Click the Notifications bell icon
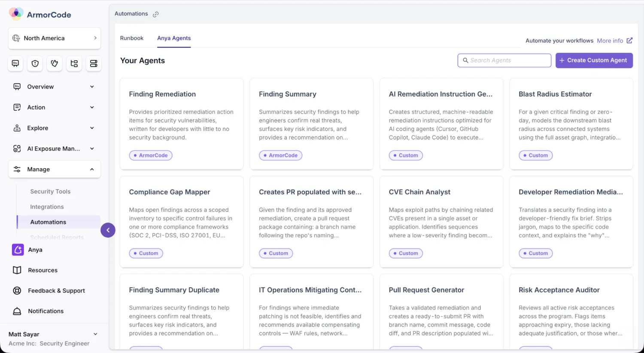 point(17,311)
